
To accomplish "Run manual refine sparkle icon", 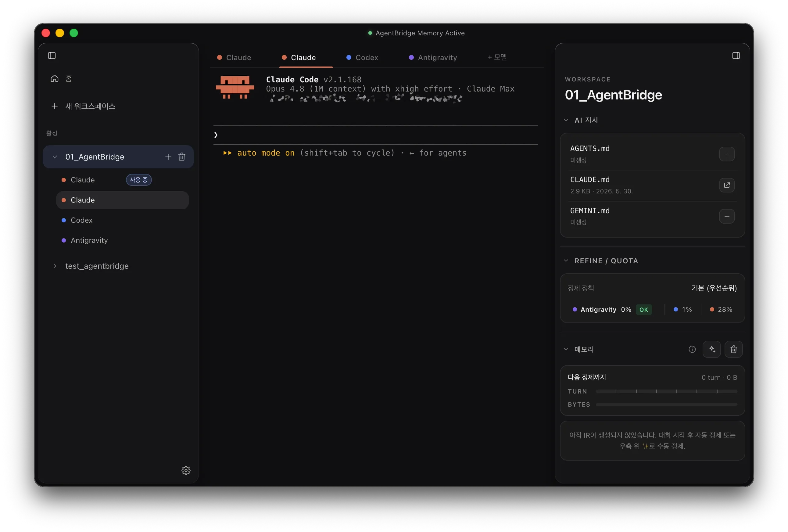I will pyautogui.click(x=712, y=349).
